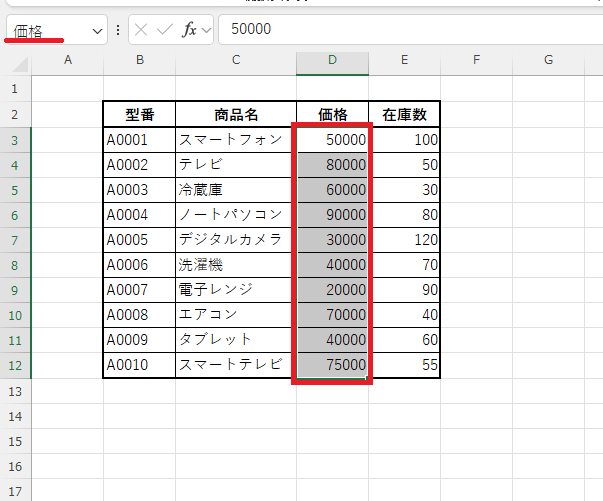This screenshot has width=603, height=501.
Task: Click the 電子レンジ cell
Action: point(236,290)
